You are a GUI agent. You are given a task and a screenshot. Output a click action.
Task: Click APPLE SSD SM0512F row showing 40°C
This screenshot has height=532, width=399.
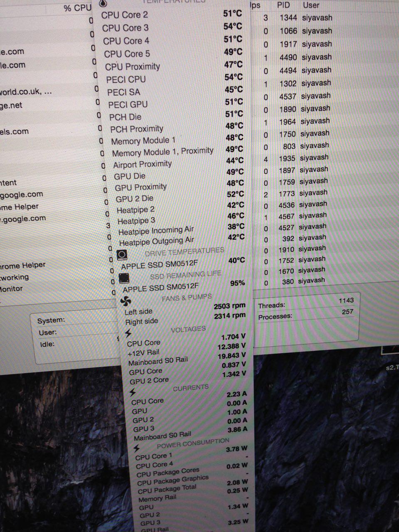click(183, 263)
